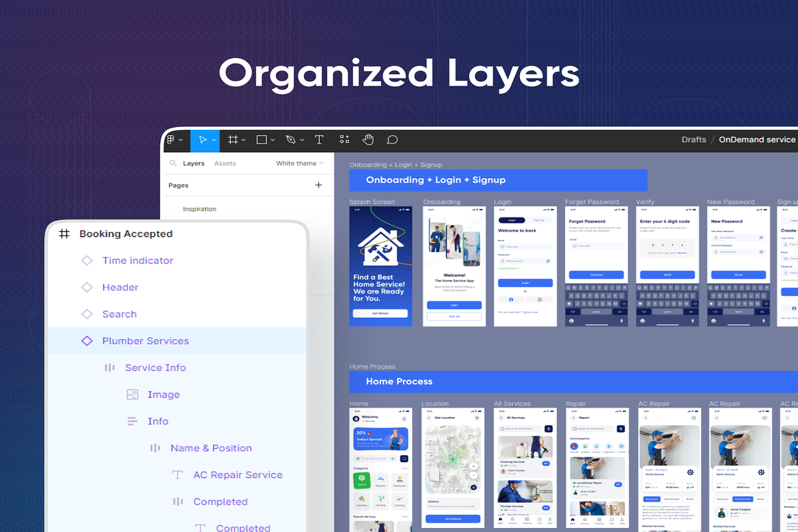This screenshot has width=798, height=532.
Task: Select the Name & Position layer
Action: pyautogui.click(x=211, y=448)
